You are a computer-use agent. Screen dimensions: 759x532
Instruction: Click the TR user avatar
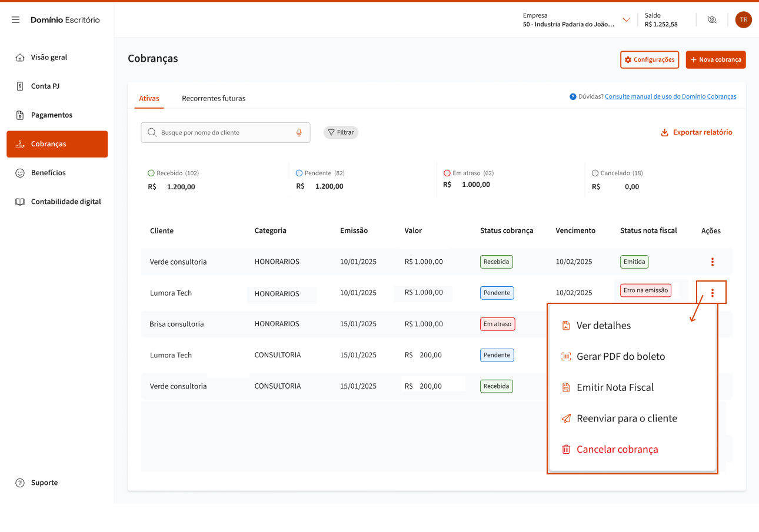point(743,20)
